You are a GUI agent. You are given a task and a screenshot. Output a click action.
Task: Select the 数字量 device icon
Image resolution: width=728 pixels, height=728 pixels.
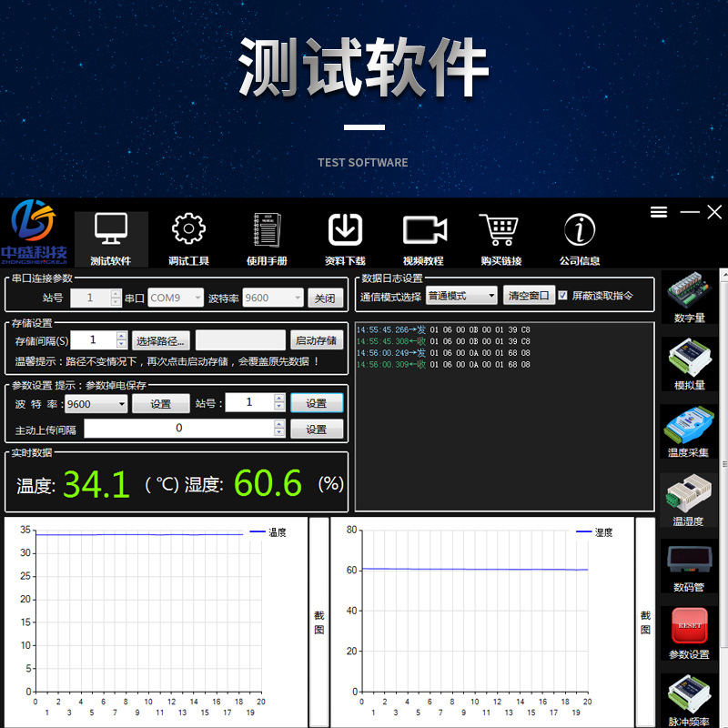[x=690, y=298]
